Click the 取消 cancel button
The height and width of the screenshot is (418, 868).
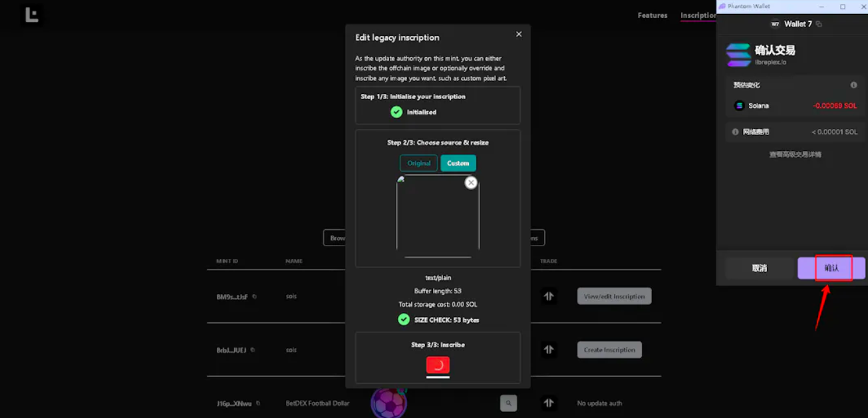coord(760,268)
